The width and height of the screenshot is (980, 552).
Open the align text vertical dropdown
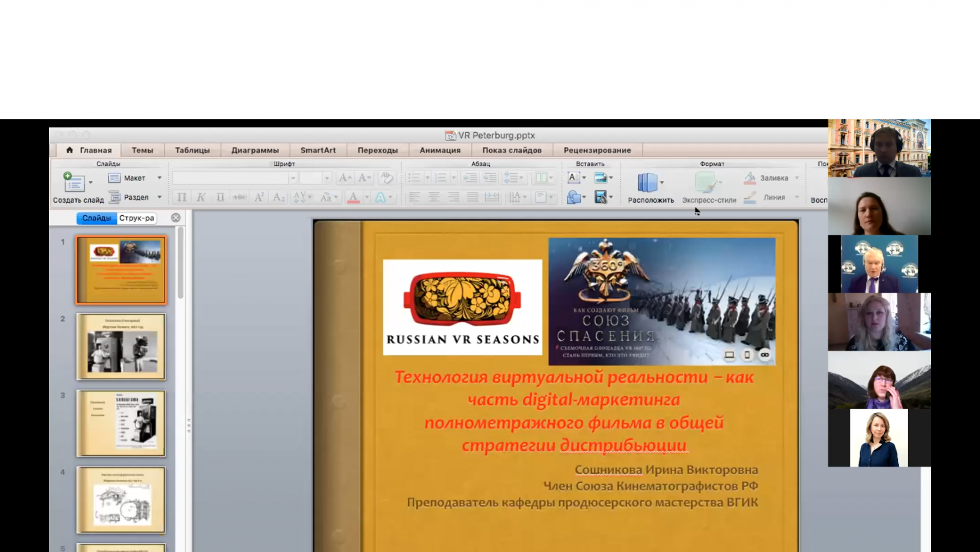pos(544,197)
